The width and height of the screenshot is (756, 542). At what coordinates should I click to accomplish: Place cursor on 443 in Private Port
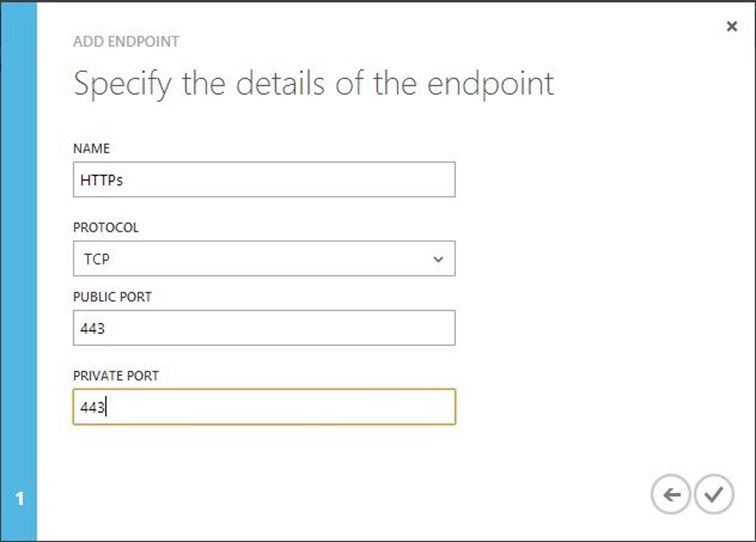tap(92, 407)
